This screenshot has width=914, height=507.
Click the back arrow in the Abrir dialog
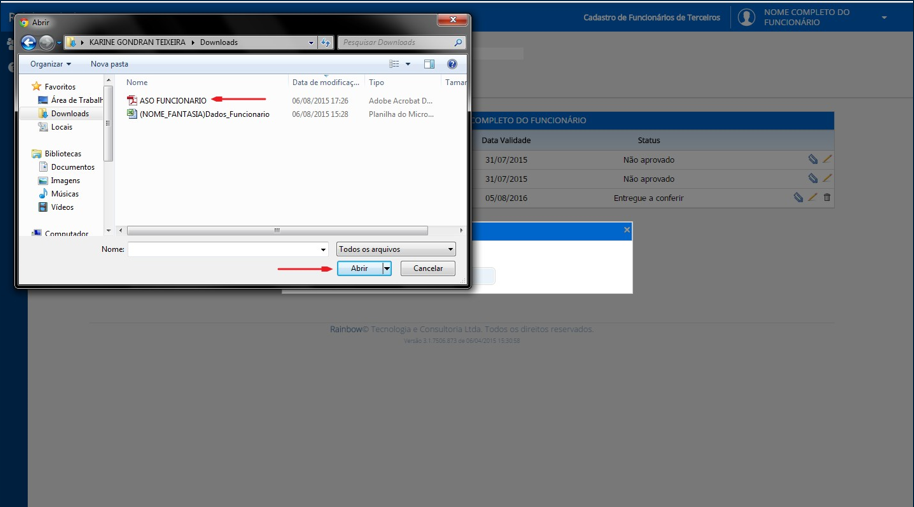point(29,43)
